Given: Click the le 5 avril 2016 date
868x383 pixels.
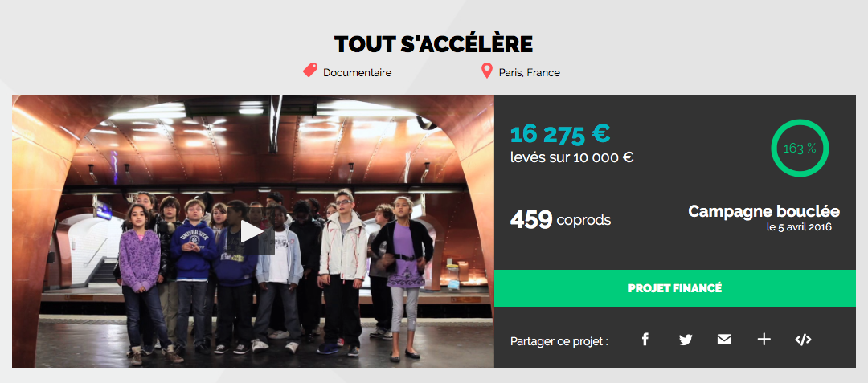Looking at the screenshot, I should (799, 227).
